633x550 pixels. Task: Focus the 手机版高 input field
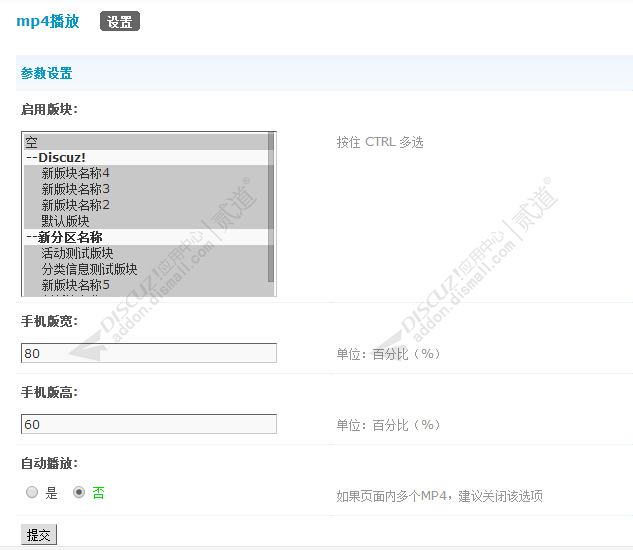click(149, 424)
